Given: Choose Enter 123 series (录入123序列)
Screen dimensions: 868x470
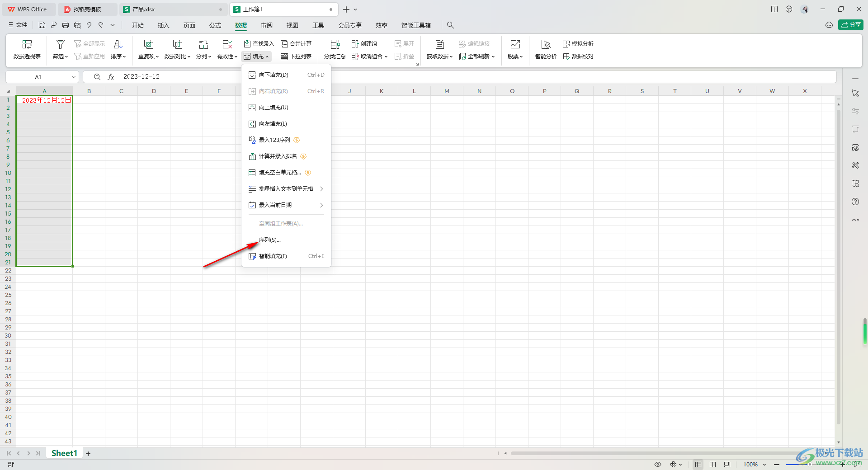Looking at the screenshot, I should [x=286, y=140].
